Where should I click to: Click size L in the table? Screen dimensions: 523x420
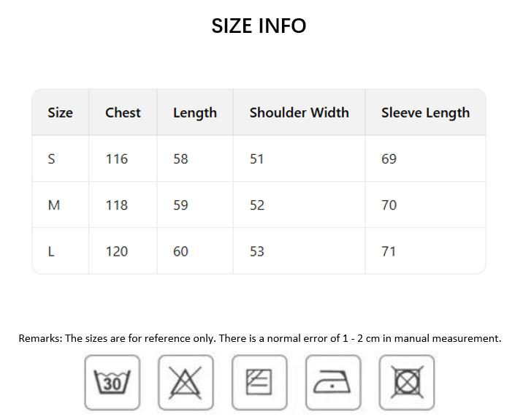click(x=51, y=251)
